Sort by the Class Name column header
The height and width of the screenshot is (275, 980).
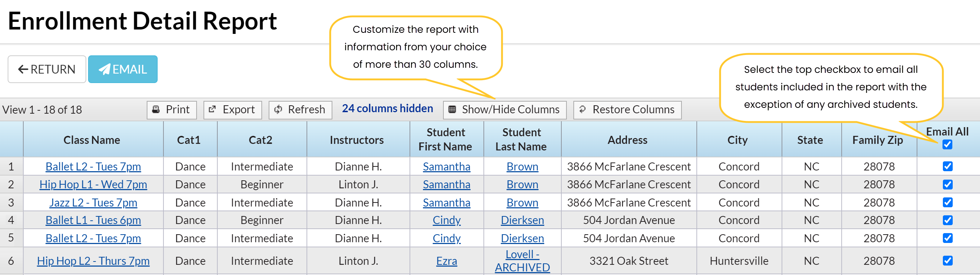tap(92, 140)
